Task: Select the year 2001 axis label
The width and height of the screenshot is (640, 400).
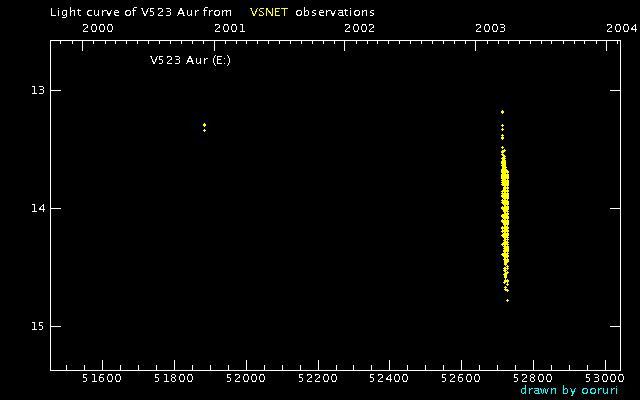Action: tap(230, 28)
